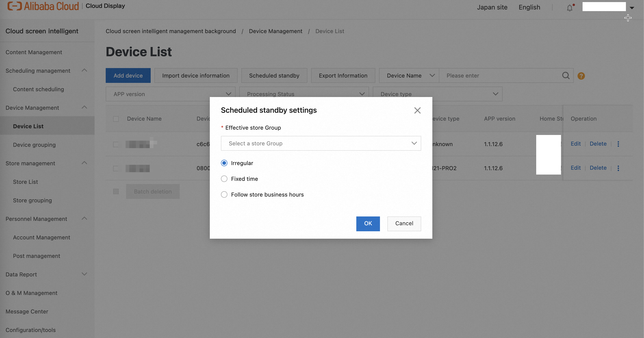The image size is (644, 338).
Task: Click the Operation column header
Action: click(x=583, y=119)
